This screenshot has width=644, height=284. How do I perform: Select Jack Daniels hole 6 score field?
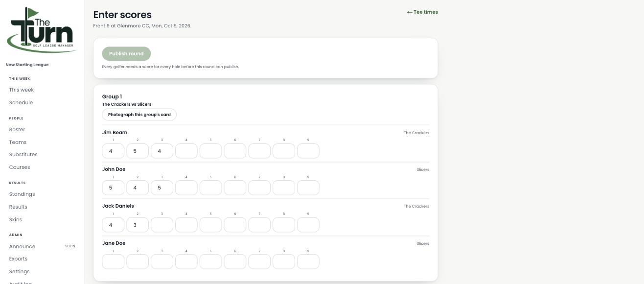point(235,225)
